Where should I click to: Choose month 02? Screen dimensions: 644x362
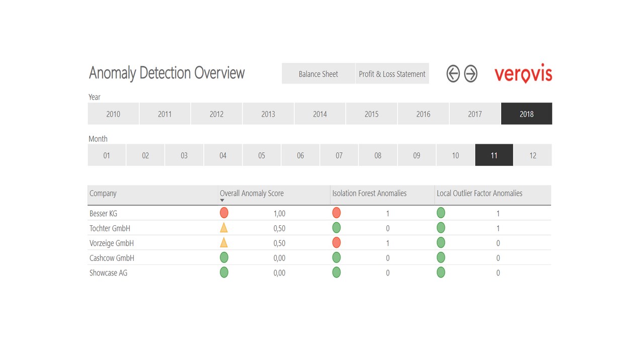click(x=145, y=155)
